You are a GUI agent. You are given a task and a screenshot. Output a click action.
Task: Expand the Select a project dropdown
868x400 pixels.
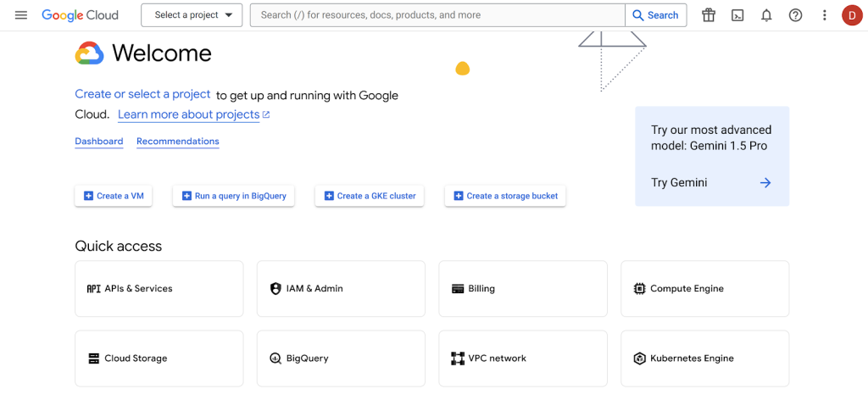pyautogui.click(x=192, y=15)
